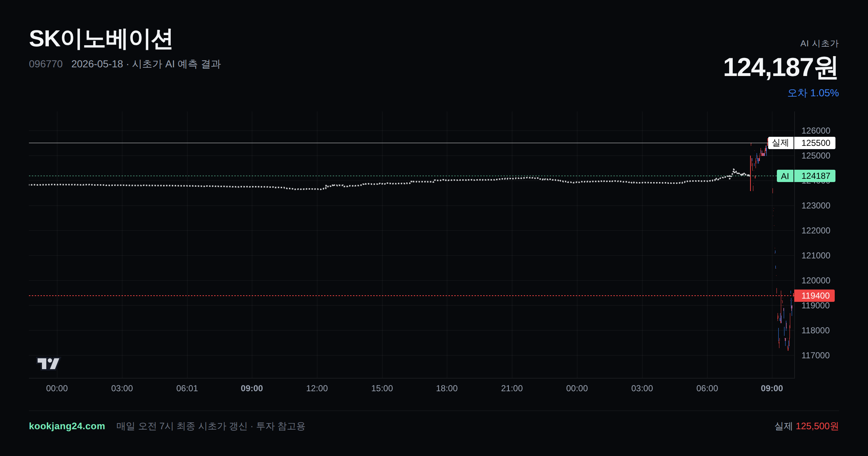Screen dimensions: 868x456
Task: Open the kookjang24.com link
Action: point(67,426)
